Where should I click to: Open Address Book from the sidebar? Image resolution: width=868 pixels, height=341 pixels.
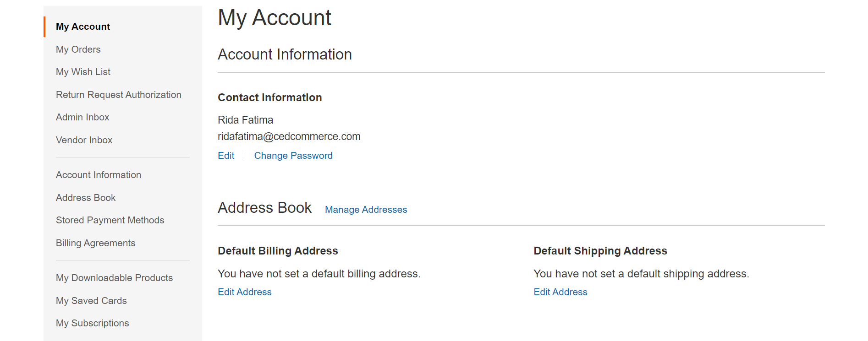pos(86,198)
